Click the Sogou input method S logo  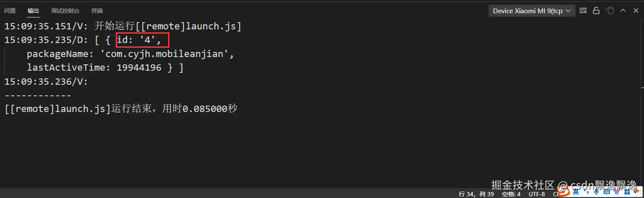coord(564,192)
